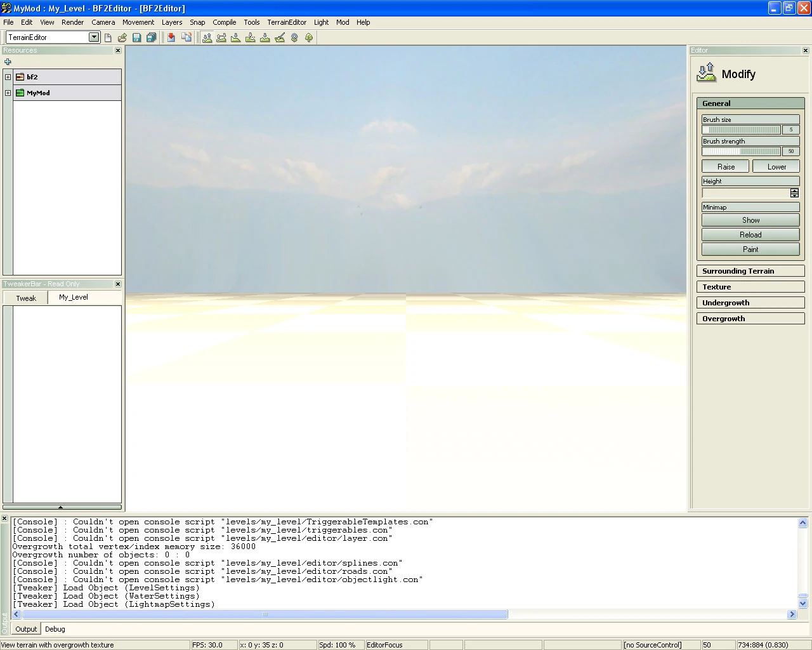Image resolution: width=812 pixels, height=650 pixels.
Task: Click the green MyMod folder icon
Action: (x=20, y=93)
